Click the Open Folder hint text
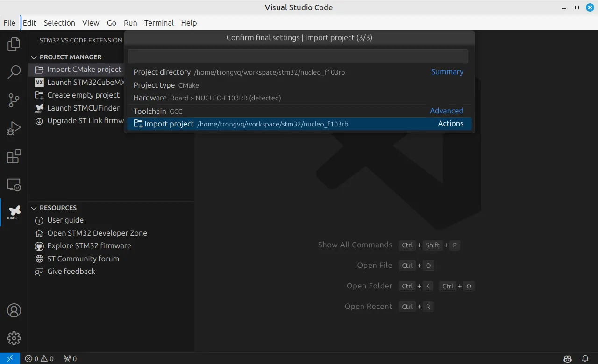 (370, 286)
